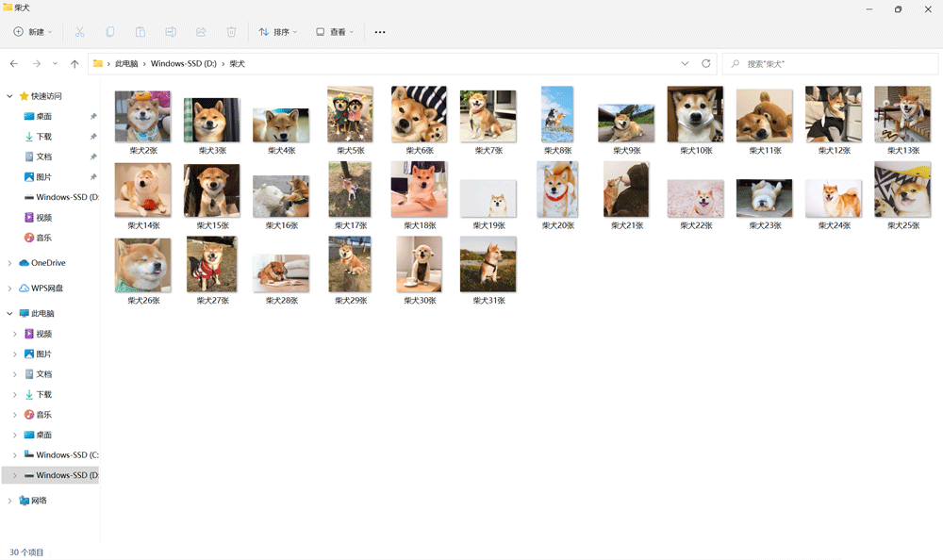Click 此电脑 in the address breadcrumb
This screenshot has height=560, width=943.
click(x=125, y=64)
